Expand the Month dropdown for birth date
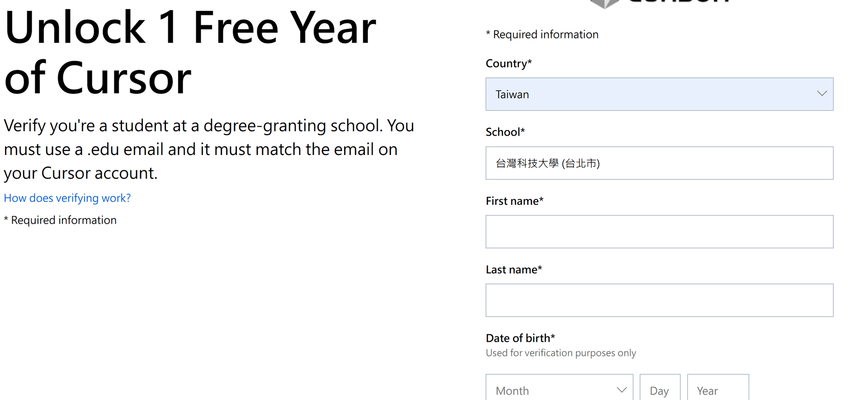The height and width of the screenshot is (400, 868). [560, 387]
